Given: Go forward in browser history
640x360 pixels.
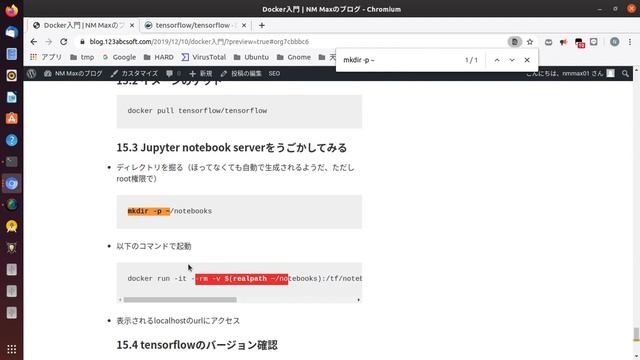Looking at the screenshot, I should click(49, 42).
